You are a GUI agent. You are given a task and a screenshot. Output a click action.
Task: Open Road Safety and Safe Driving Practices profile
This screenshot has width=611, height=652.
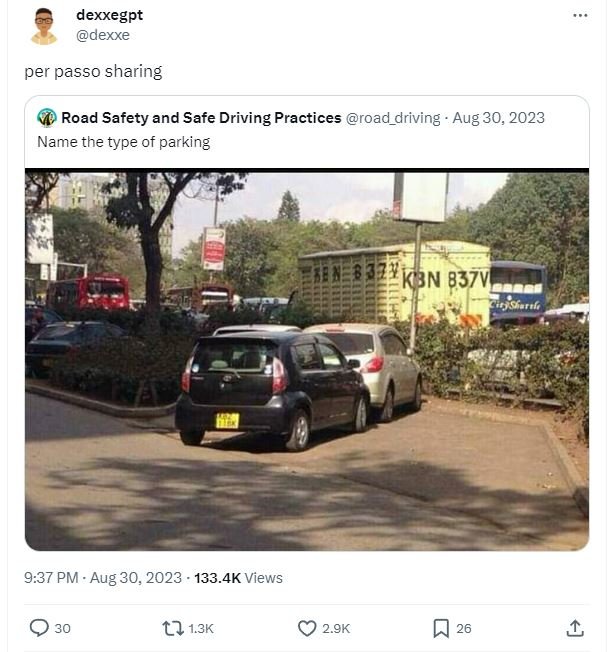201,118
